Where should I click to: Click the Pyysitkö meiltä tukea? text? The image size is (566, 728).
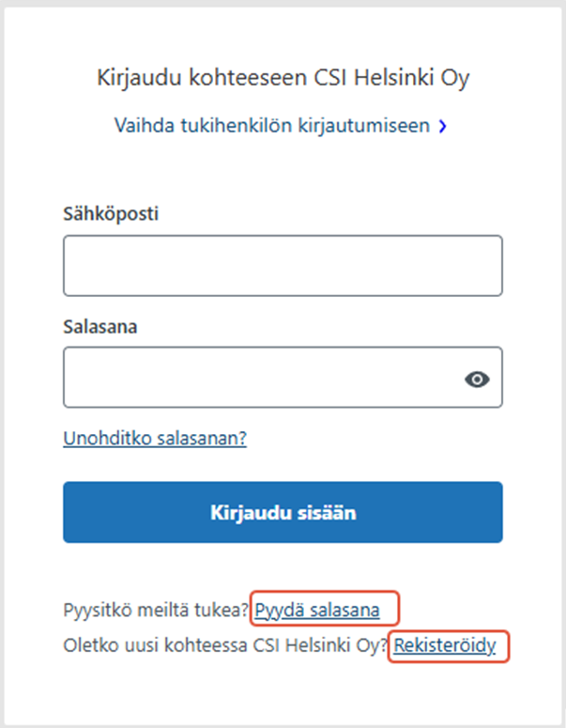(x=157, y=611)
